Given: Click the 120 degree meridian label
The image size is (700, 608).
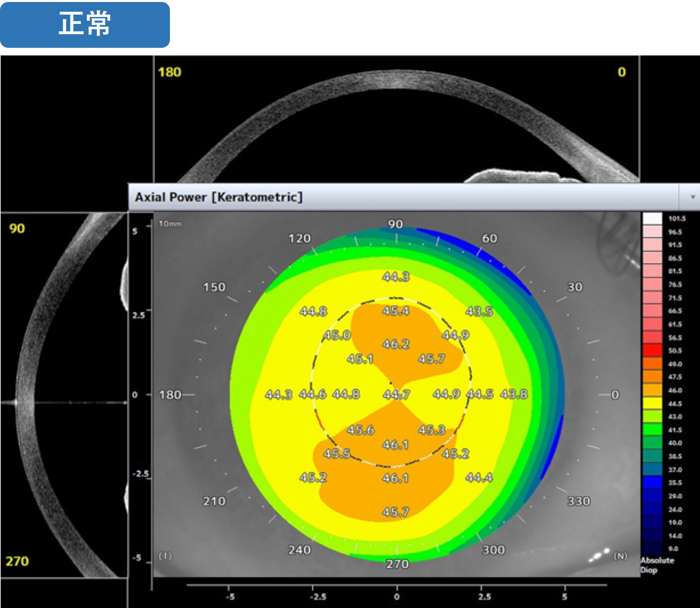Looking at the screenshot, I should 299,238.
